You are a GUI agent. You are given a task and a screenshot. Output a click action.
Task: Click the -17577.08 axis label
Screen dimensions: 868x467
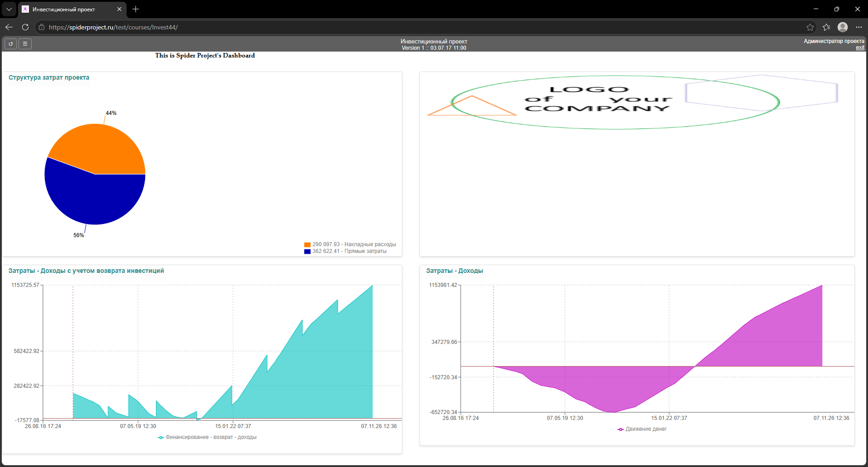pyautogui.click(x=27, y=420)
